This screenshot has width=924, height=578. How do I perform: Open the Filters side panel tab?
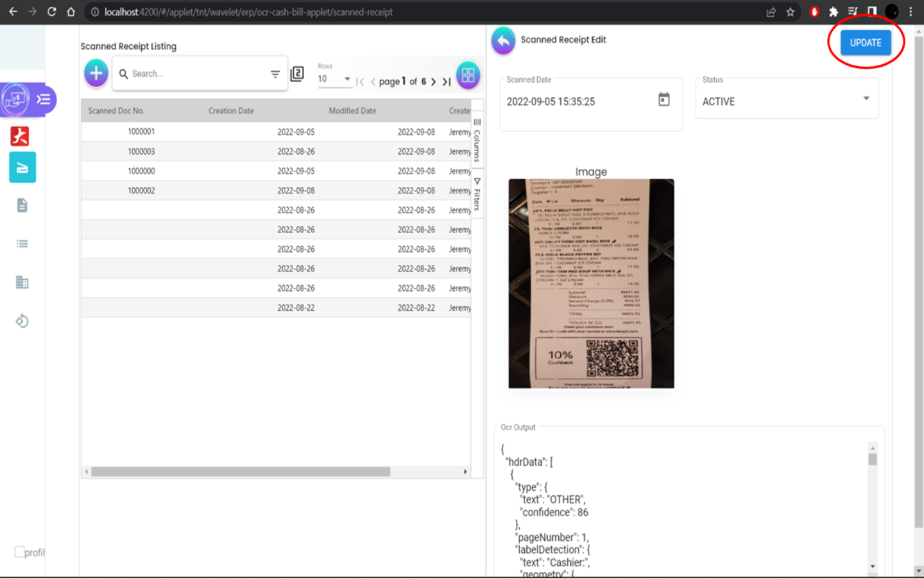[477, 195]
